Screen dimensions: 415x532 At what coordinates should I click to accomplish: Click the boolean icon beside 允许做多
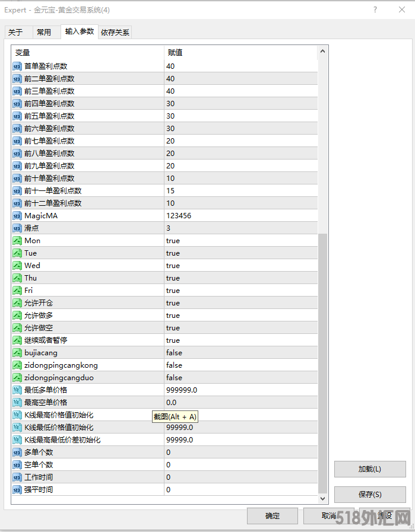coord(17,315)
